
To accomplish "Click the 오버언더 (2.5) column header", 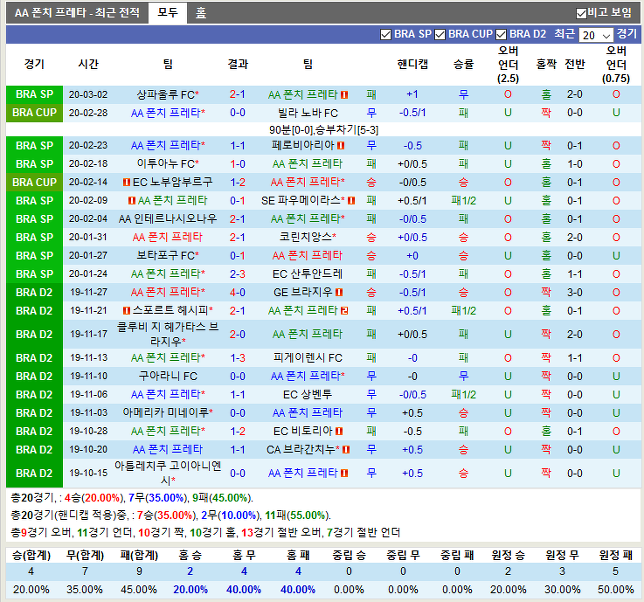I will 508,64.
